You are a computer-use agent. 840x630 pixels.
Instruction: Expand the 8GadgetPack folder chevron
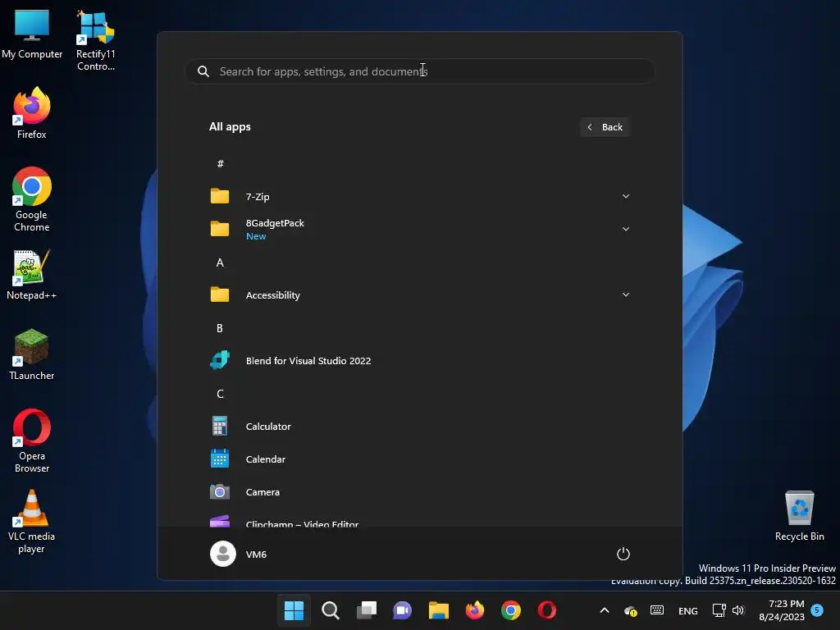click(625, 230)
